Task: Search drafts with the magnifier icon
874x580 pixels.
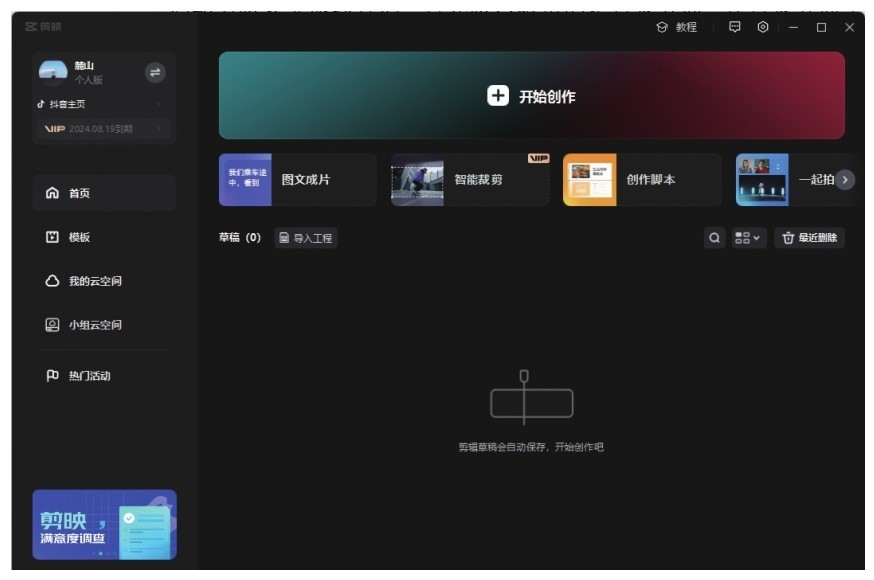Action: [714, 238]
